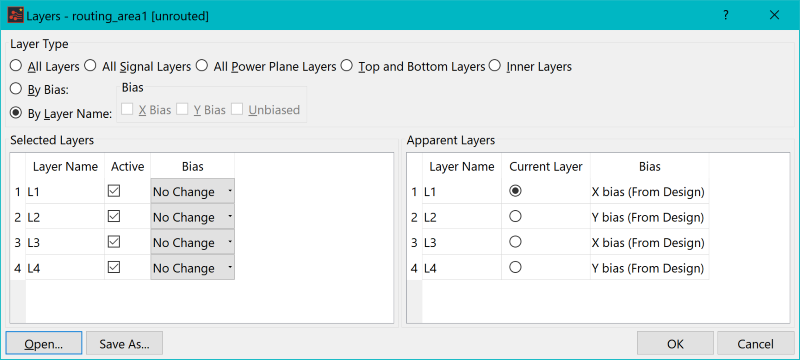Switch layer type to By Bias
800x360 pixels.
click(x=16, y=89)
